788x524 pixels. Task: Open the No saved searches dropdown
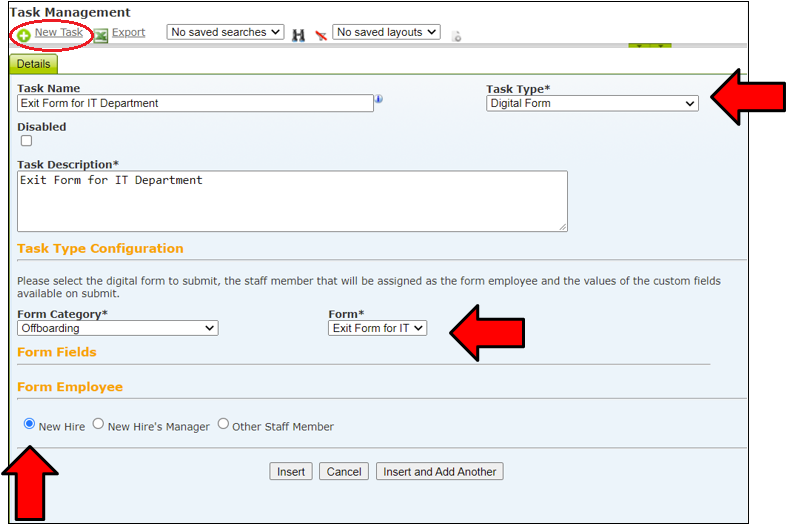(225, 32)
